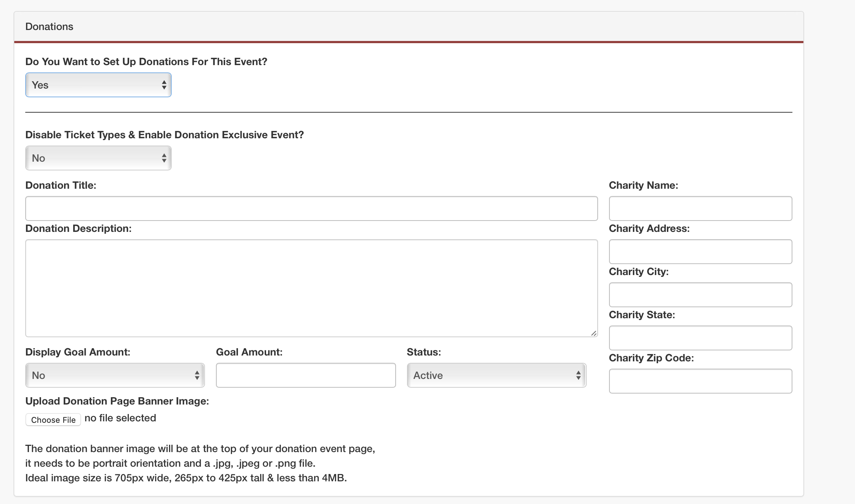Image resolution: width=855 pixels, height=504 pixels.
Task: Focus the Goal Amount input field
Action: (x=306, y=375)
